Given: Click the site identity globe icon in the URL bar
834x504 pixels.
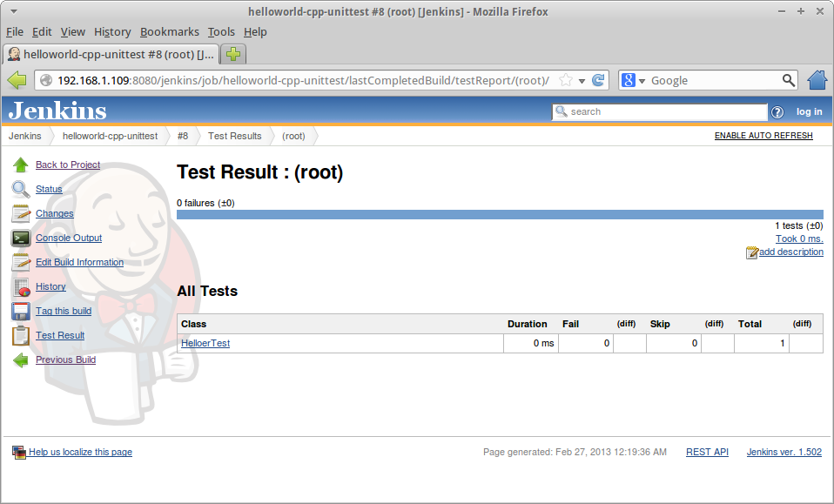Looking at the screenshot, I should coord(46,80).
